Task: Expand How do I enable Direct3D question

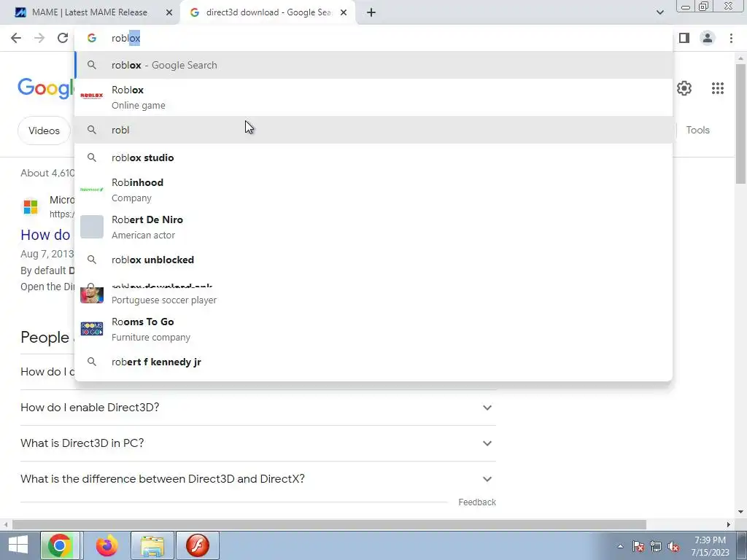Action: 258,408
